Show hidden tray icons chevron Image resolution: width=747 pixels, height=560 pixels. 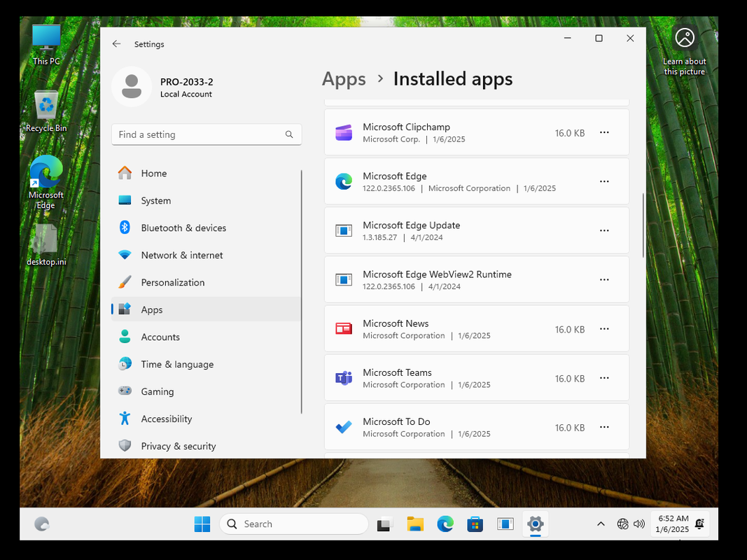tap(601, 524)
